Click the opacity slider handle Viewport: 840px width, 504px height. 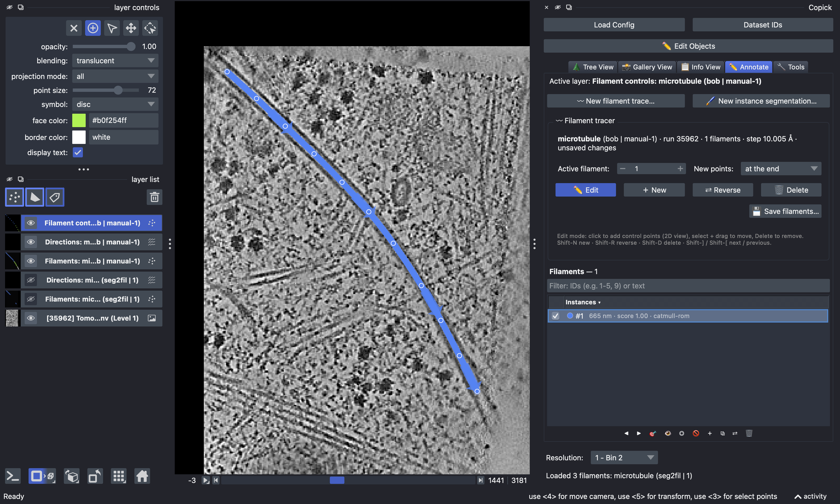[131, 47]
